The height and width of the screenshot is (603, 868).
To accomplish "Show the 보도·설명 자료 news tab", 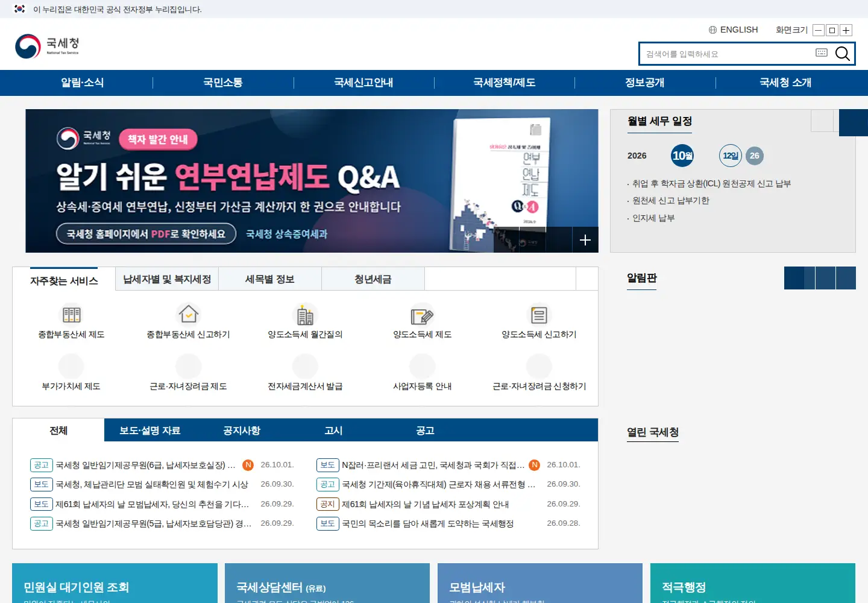I will tap(150, 431).
